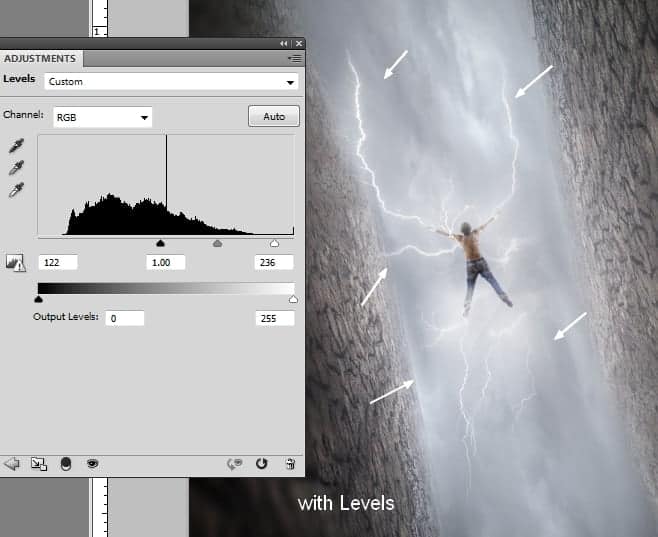Click the Auto levels button
658x537 pixels.
tap(274, 116)
